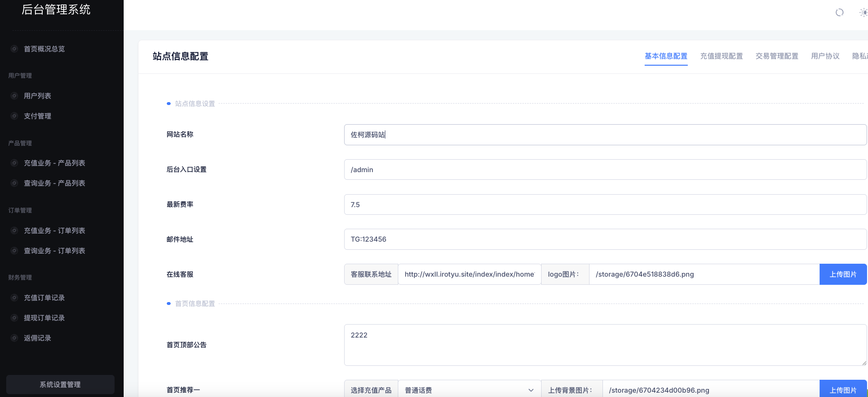Click the bullet icon beside 用户列表
The image size is (868, 397).
(x=14, y=96)
